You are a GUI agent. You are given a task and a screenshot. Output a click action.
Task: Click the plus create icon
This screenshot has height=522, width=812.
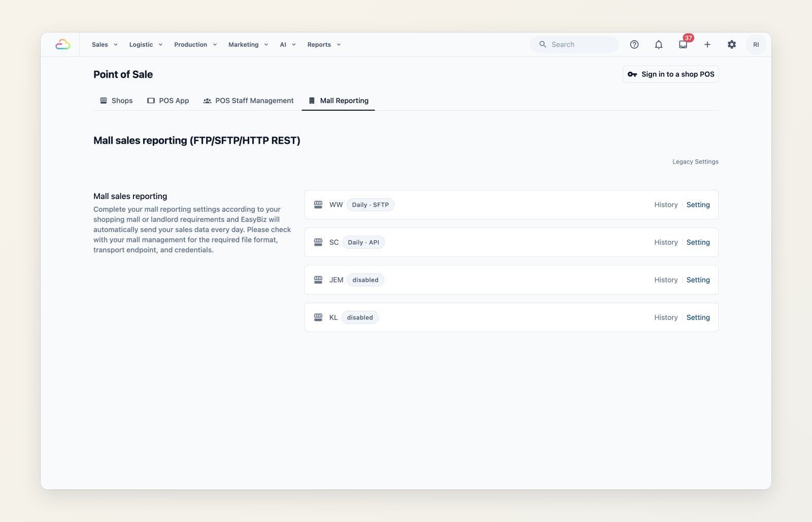[707, 45]
